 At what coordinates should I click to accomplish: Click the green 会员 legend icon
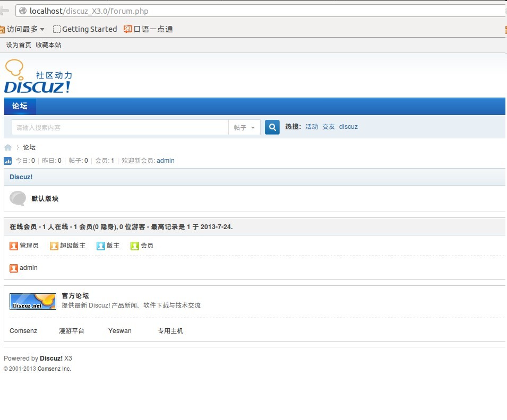click(134, 246)
